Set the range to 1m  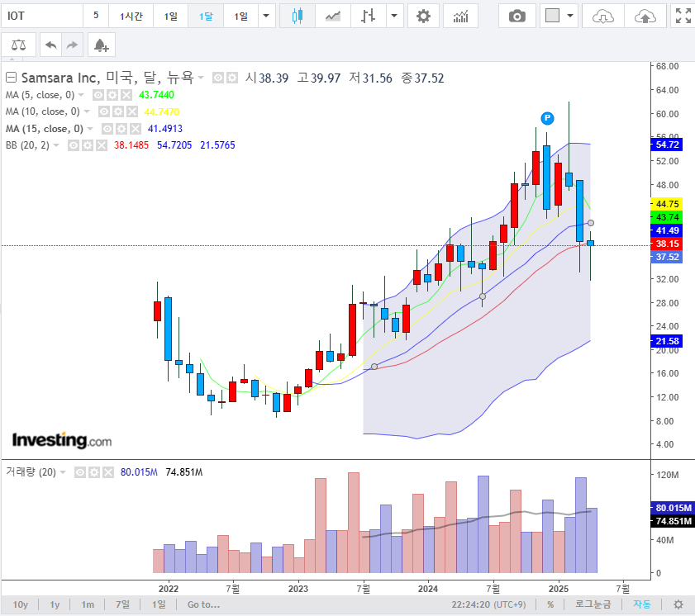pos(88,604)
